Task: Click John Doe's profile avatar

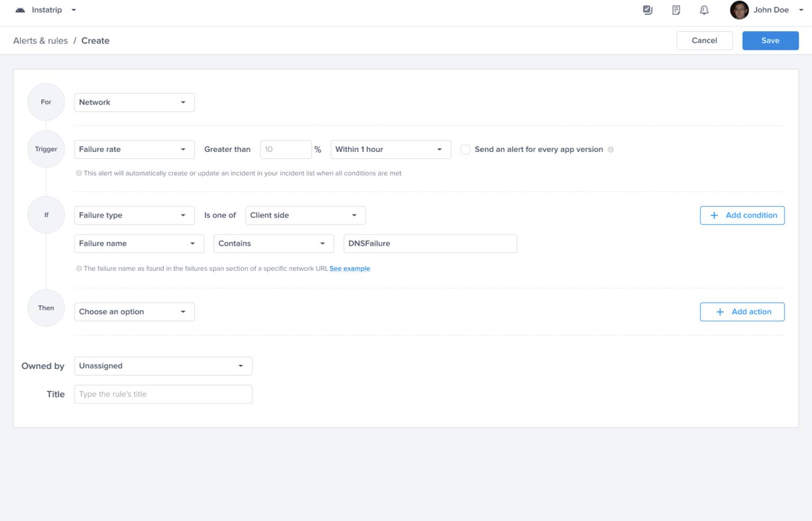Action: 739,10
